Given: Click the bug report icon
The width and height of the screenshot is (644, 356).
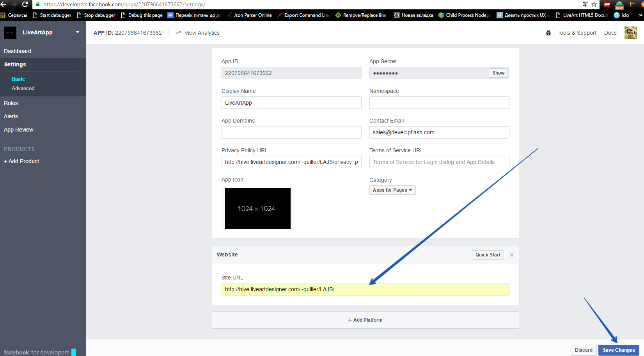Looking at the screenshot, I should (548, 33).
